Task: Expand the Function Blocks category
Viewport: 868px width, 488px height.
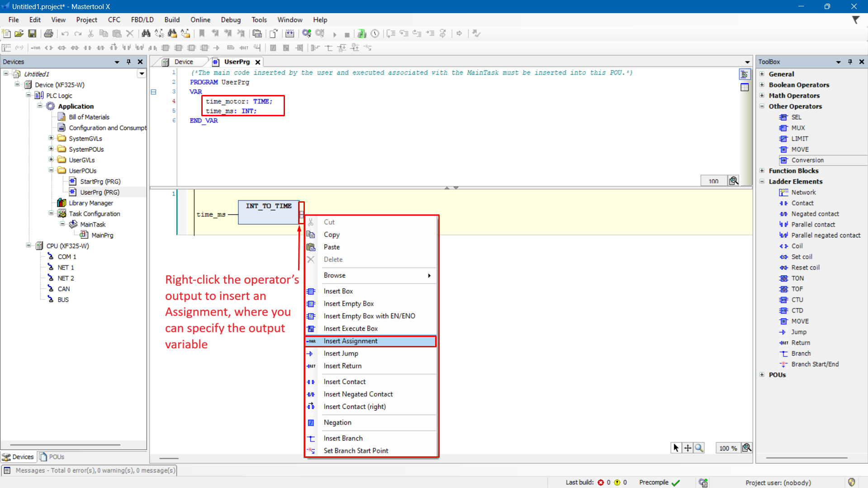Action: click(x=762, y=171)
